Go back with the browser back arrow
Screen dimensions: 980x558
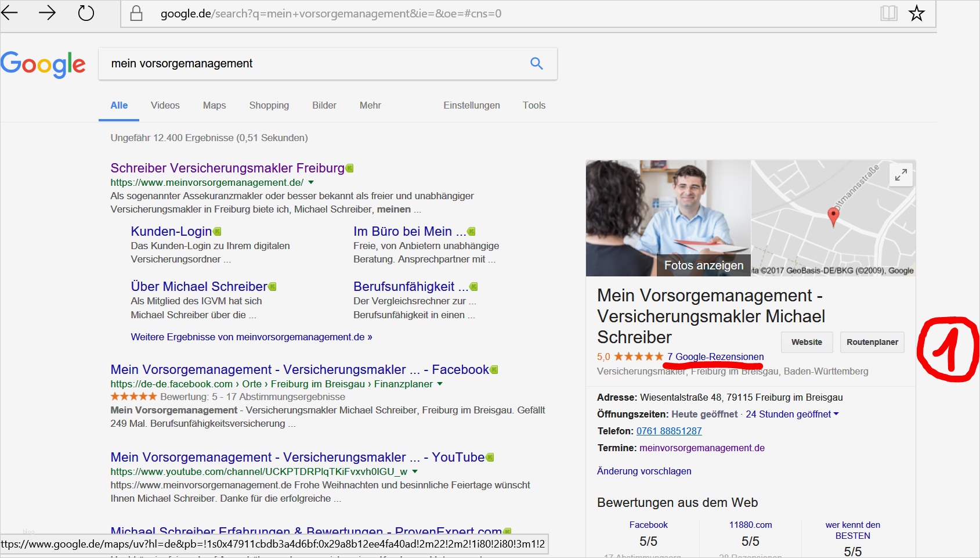[10, 13]
